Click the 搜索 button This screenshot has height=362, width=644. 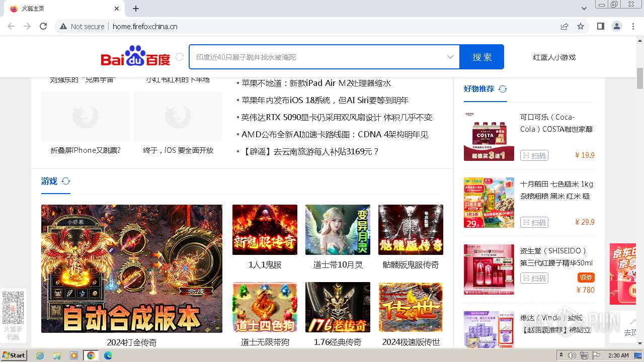(482, 57)
